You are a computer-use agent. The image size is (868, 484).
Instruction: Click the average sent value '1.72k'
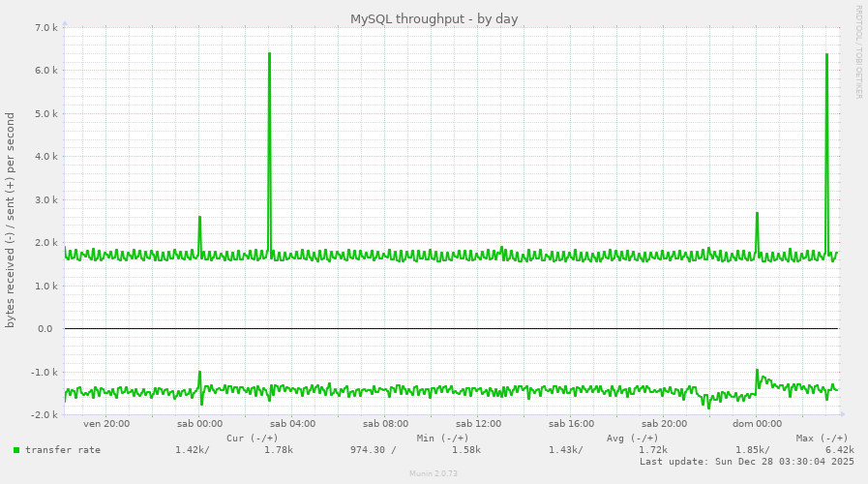(652, 450)
